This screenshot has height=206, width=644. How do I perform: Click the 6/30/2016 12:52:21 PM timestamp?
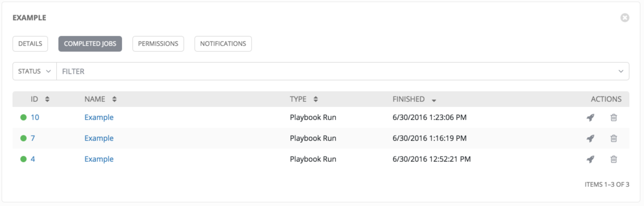pyautogui.click(x=432, y=159)
